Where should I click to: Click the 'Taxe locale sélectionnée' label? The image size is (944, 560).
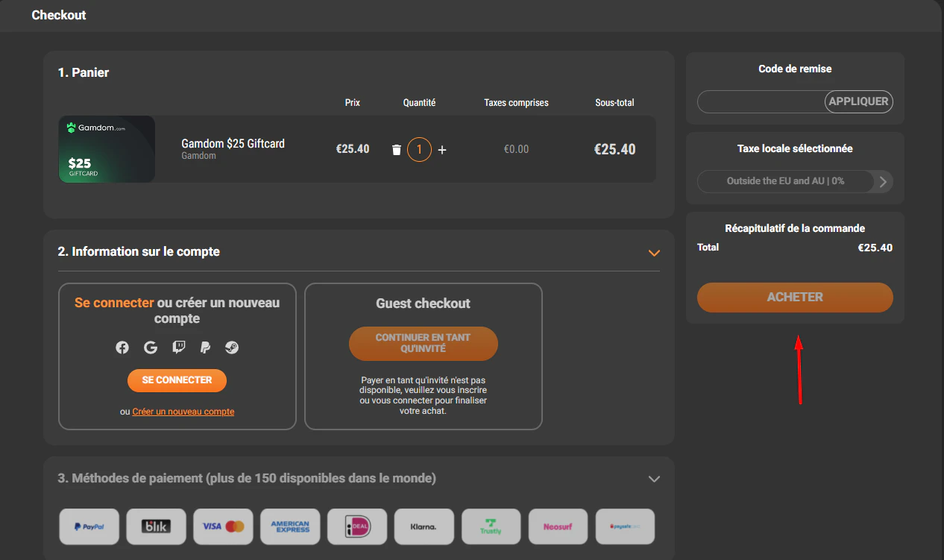coord(795,148)
